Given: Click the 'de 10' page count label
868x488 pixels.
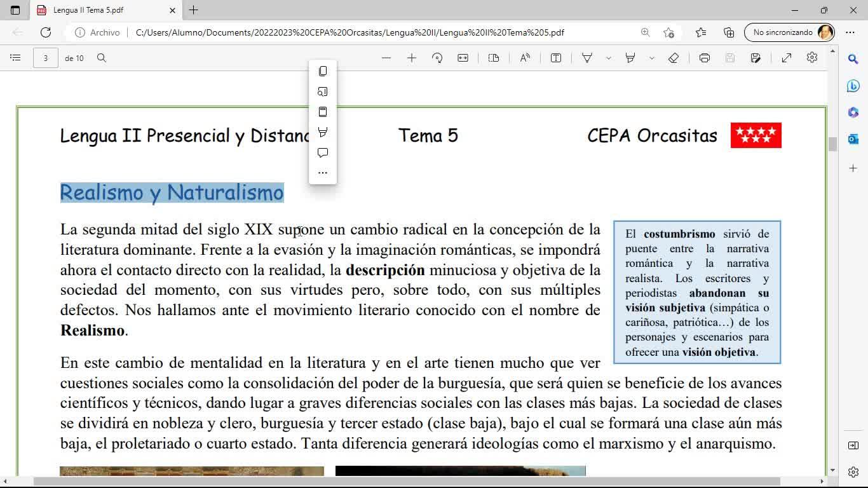Looking at the screenshot, I should pyautogui.click(x=74, y=58).
